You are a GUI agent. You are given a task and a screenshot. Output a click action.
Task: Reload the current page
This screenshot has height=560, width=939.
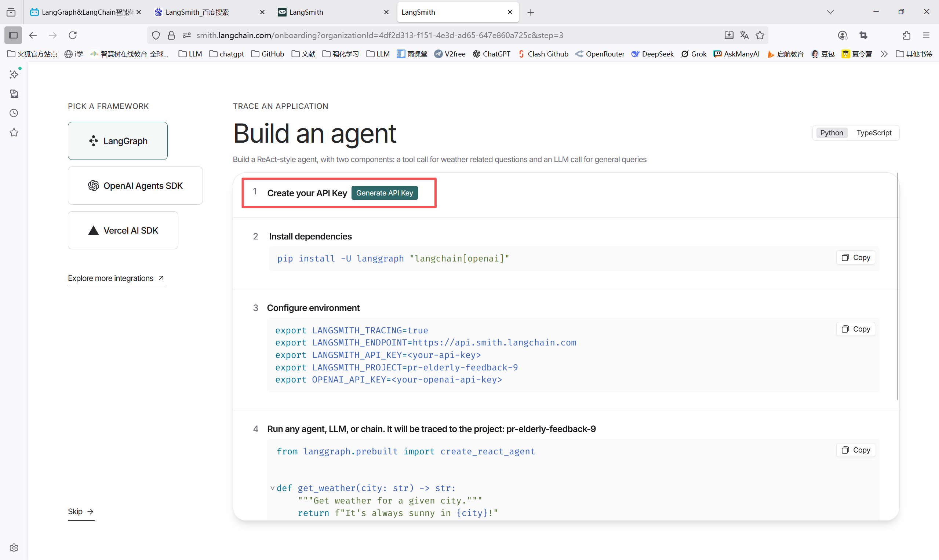[73, 35]
